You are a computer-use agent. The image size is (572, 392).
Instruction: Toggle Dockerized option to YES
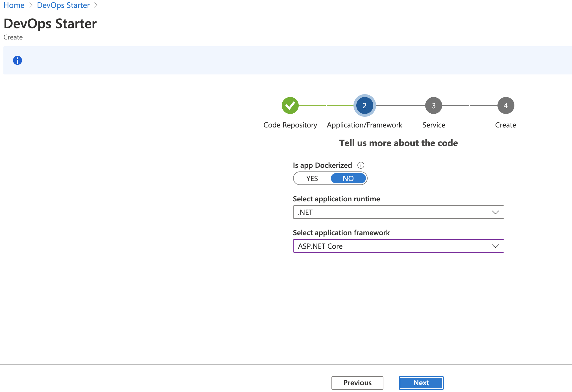pos(312,179)
